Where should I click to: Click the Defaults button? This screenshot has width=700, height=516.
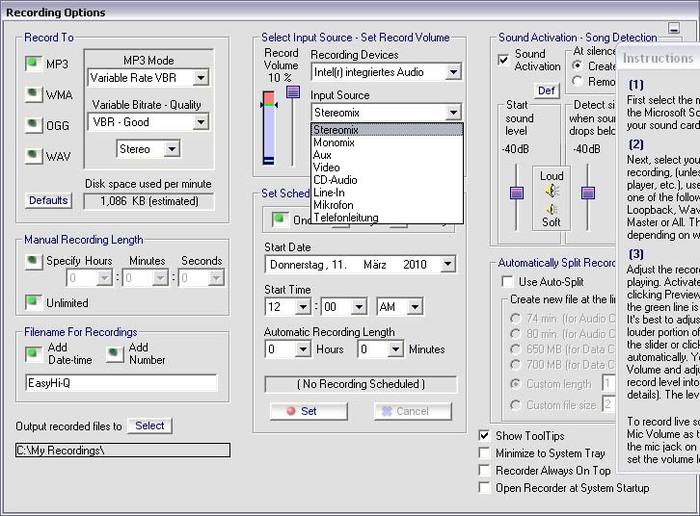pyautogui.click(x=48, y=200)
